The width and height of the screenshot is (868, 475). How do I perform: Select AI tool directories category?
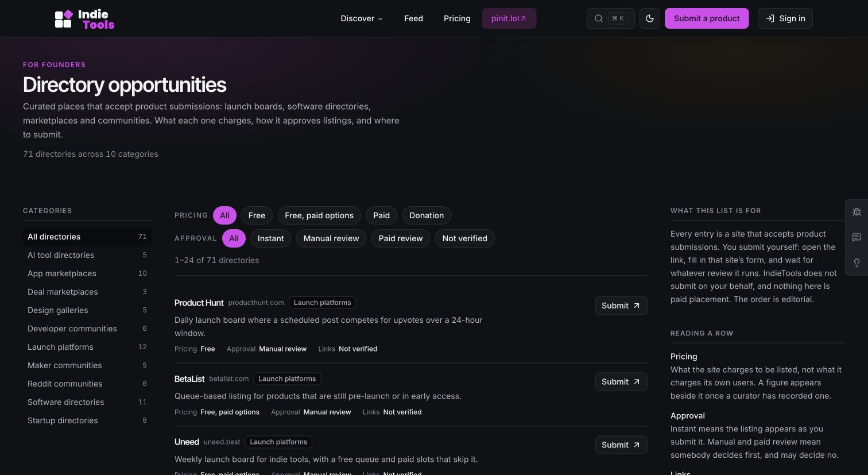[x=87, y=255]
